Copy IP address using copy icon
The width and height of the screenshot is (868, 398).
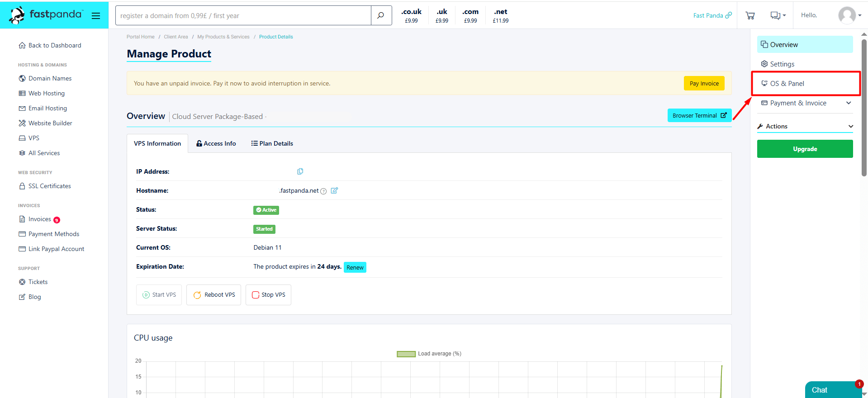[x=300, y=171]
